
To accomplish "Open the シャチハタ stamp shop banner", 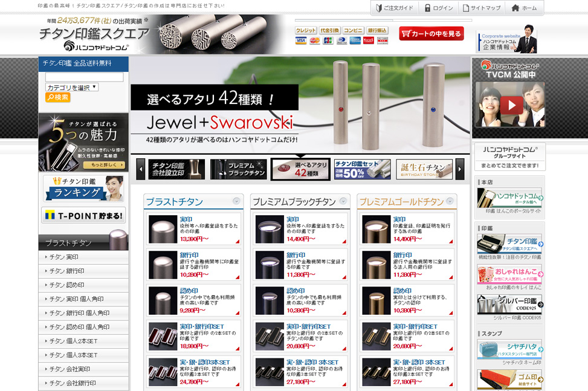I will tap(509, 349).
